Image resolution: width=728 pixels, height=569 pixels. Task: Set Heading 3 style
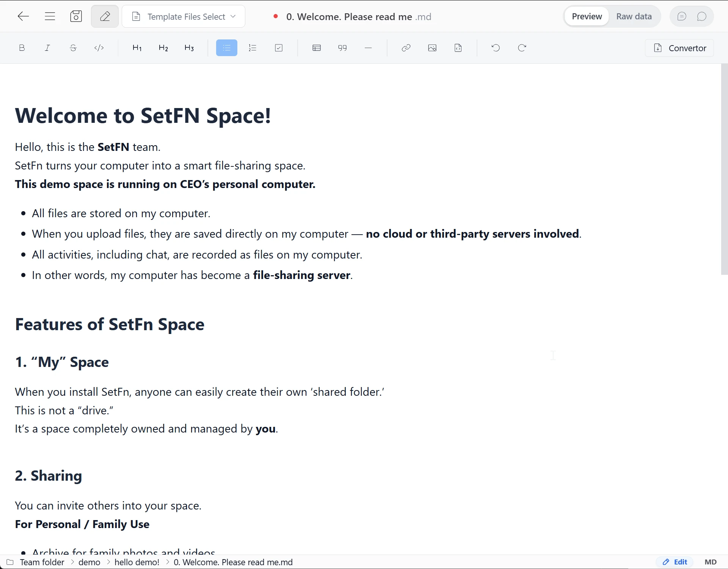[189, 48]
